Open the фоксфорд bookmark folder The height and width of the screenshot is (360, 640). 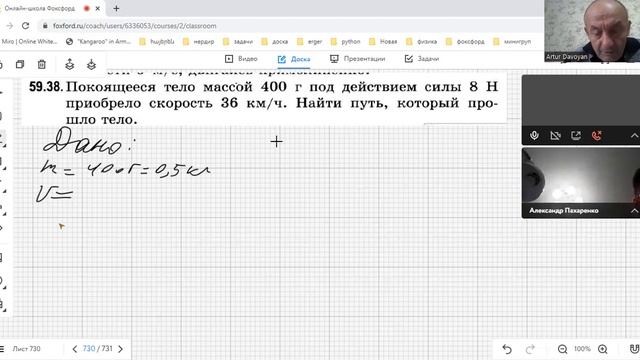tap(465, 42)
